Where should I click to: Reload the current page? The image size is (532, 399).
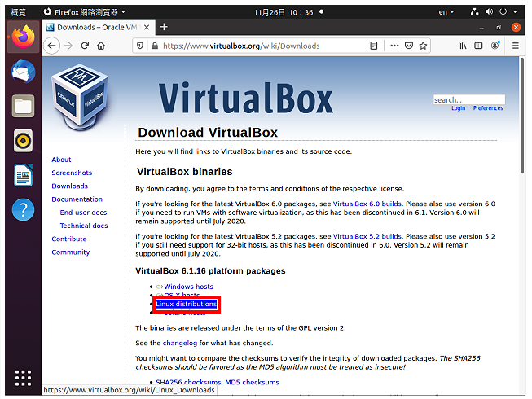[x=85, y=46]
